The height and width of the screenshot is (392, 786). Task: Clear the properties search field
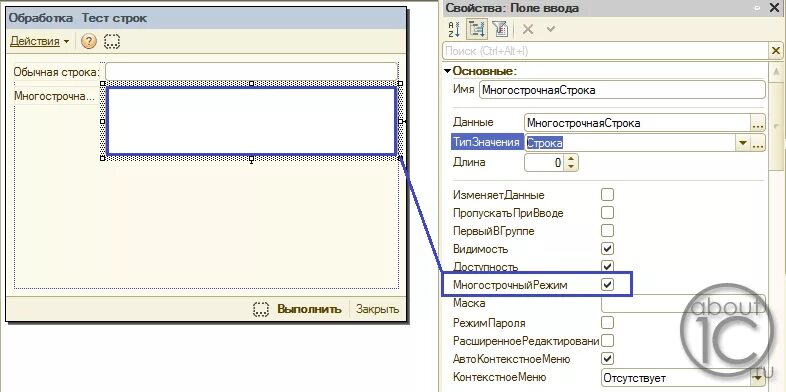pos(775,51)
